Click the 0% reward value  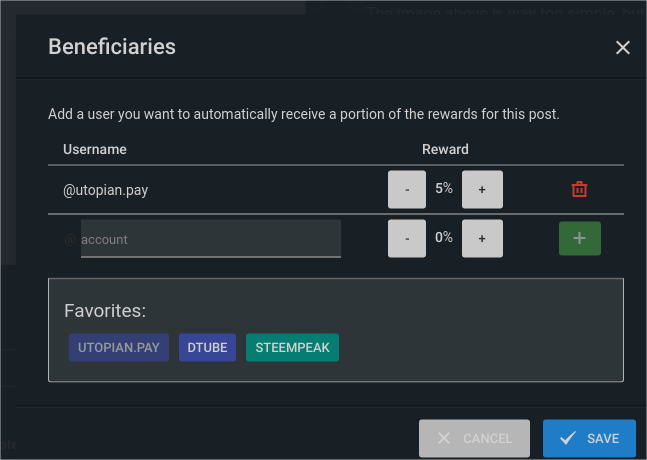point(444,237)
